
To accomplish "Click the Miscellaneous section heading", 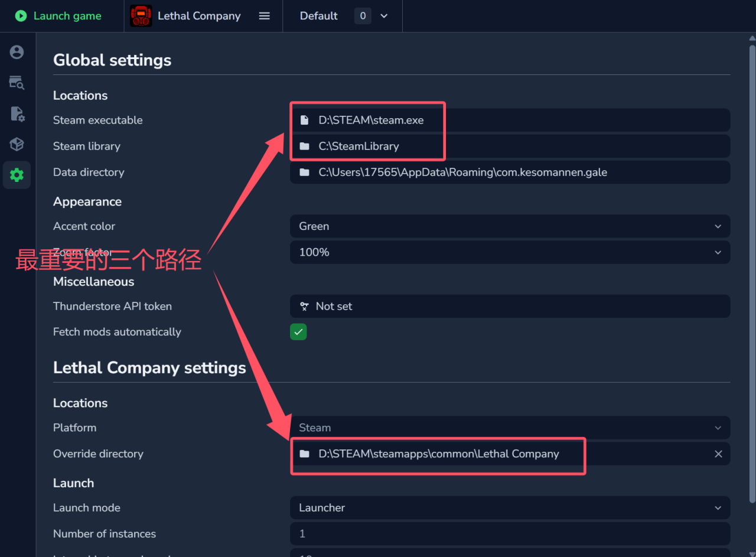I will (93, 282).
